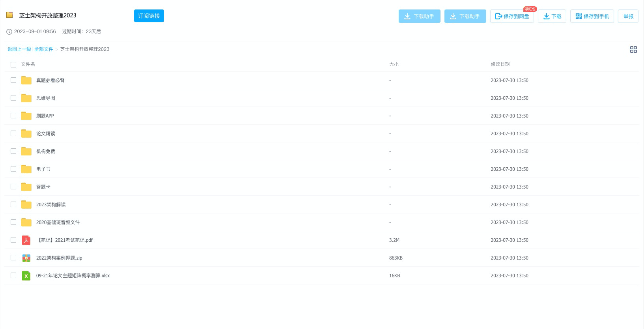Click 保存到网盘 button
Screen dimensions: 644x329
512,16
